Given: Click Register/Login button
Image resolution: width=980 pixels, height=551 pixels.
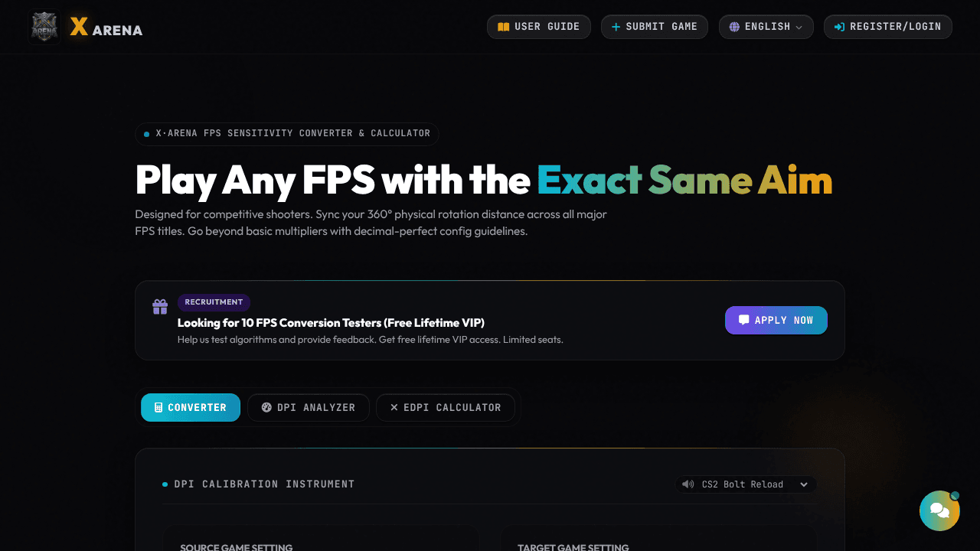Looking at the screenshot, I should [x=888, y=27].
